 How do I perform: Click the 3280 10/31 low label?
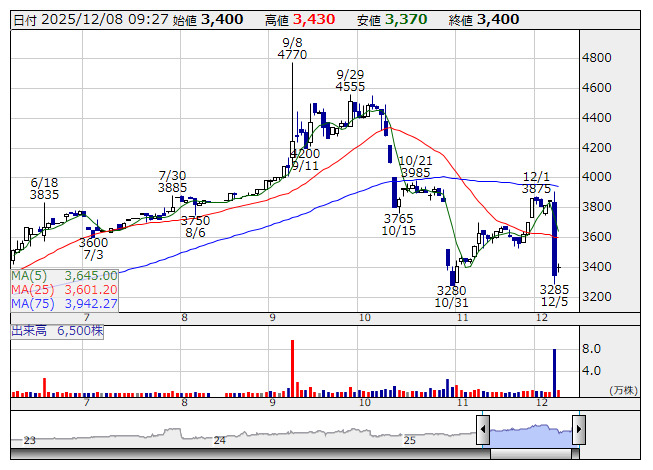451,296
